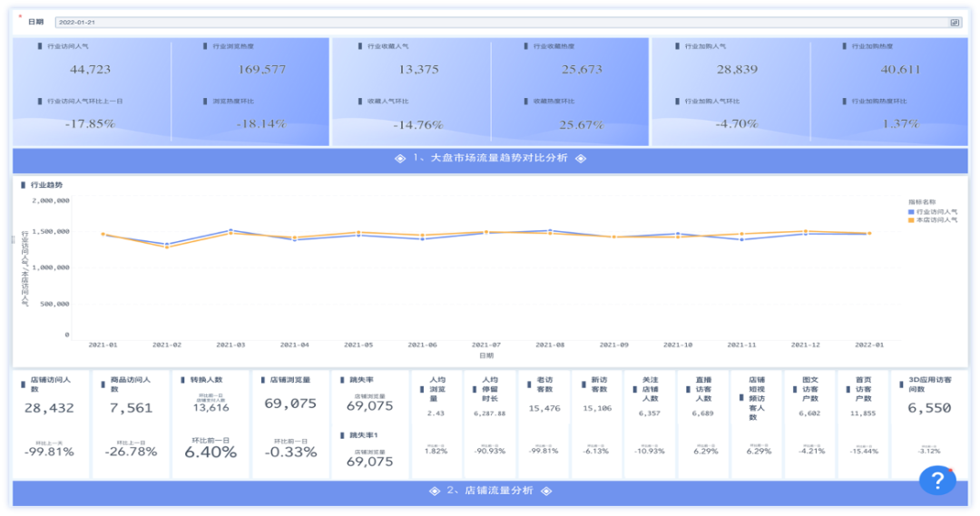The height and width of the screenshot is (516, 980).
Task: Click the 图文访客户数 value 6,602
Action: pyautogui.click(x=809, y=414)
